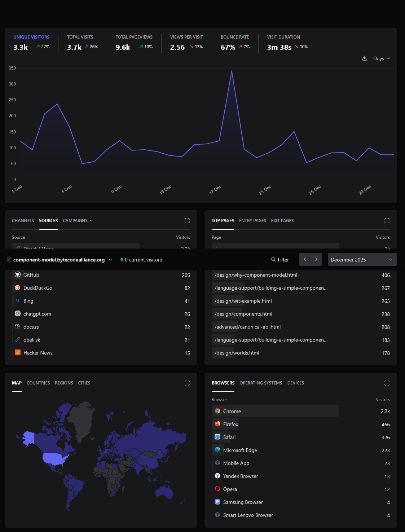Click the GitHub source icon

[x=18, y=275]
